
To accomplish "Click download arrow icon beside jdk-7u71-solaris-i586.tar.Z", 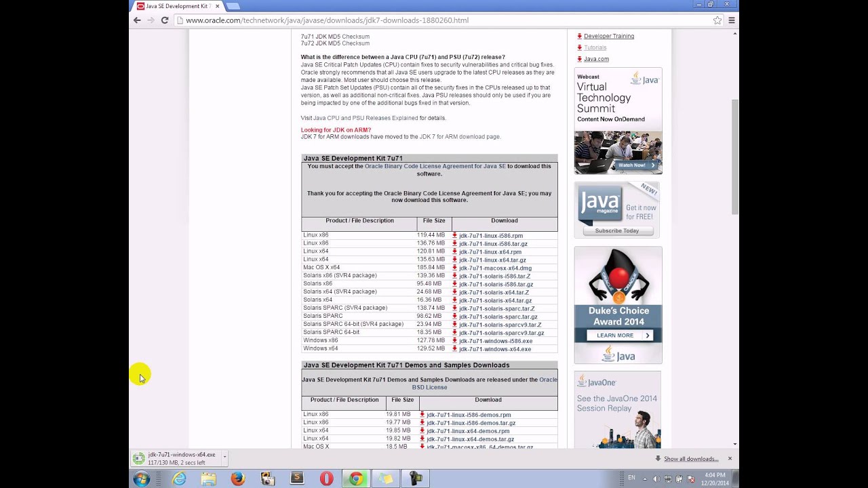I will coord(455,276).
